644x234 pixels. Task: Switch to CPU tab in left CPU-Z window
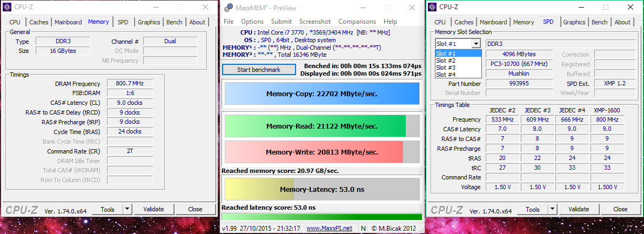[x=15, y=22]
